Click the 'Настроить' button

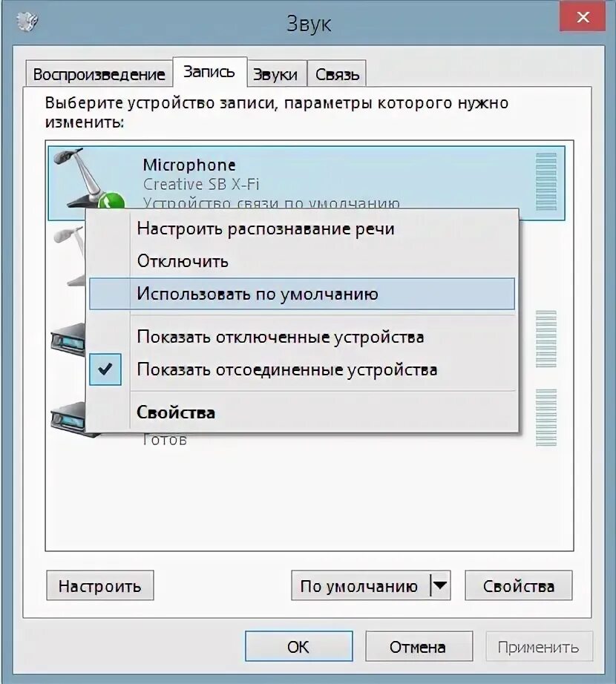[x=100, y=585]
